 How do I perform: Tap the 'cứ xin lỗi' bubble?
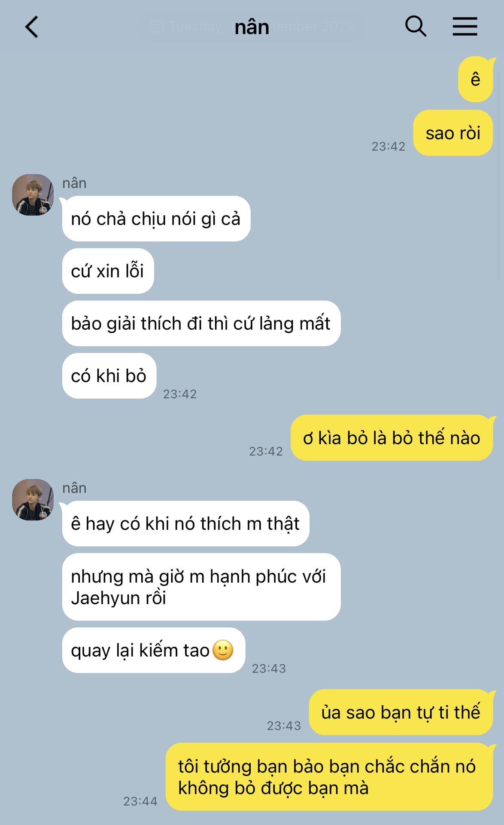(x=108, y=271)
